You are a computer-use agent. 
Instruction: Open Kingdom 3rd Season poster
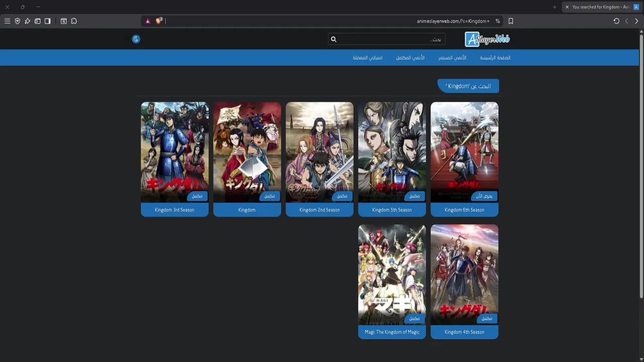tap(175, 152)
